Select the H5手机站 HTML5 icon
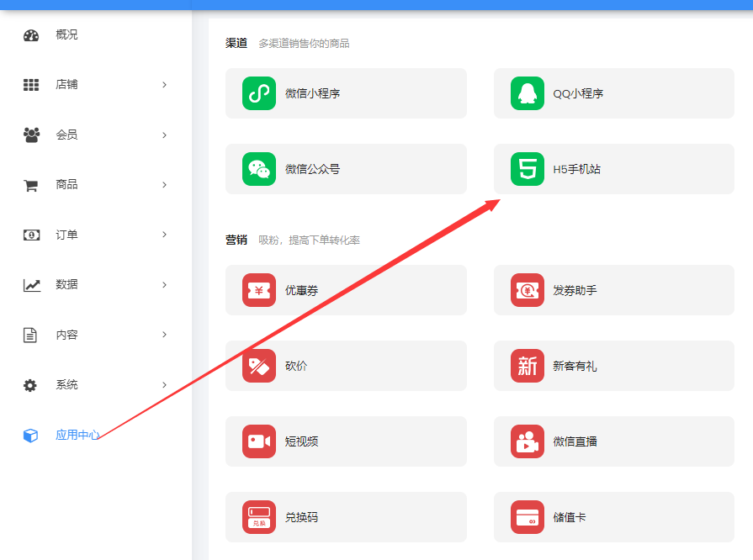This screenshot has height=560, width=753. point(528,169)
